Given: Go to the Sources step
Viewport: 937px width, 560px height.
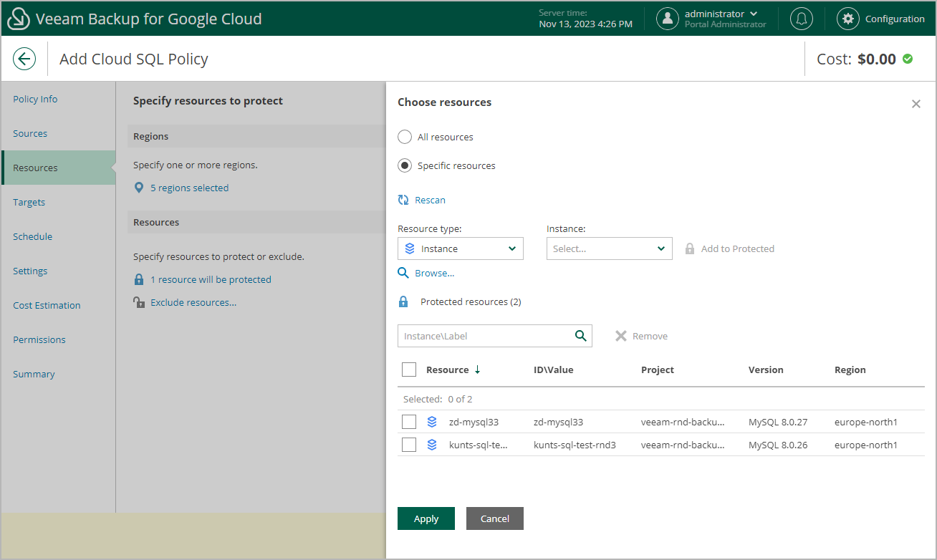Looking at the screenshot, I should [30, 133].
